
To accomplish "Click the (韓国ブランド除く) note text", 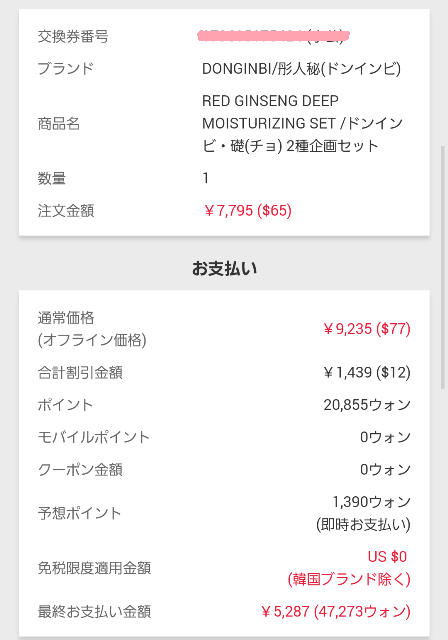I will [349, 579].
